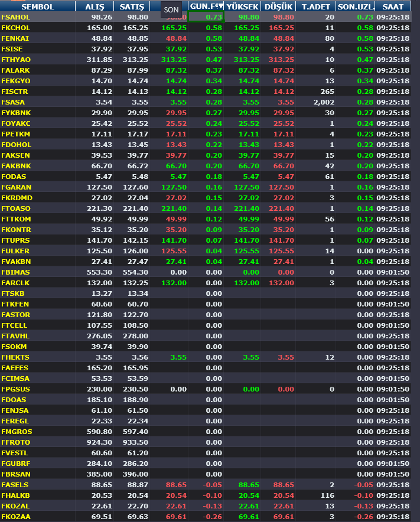
Task: Select the FASTOR symbol
Action: pyautogui.click(x=16, y=315)
